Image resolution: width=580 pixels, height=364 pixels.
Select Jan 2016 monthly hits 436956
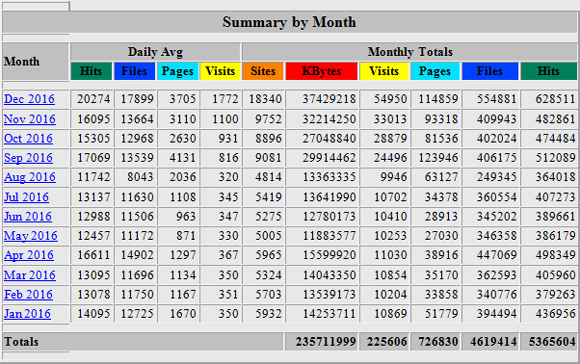coord(555,314)
